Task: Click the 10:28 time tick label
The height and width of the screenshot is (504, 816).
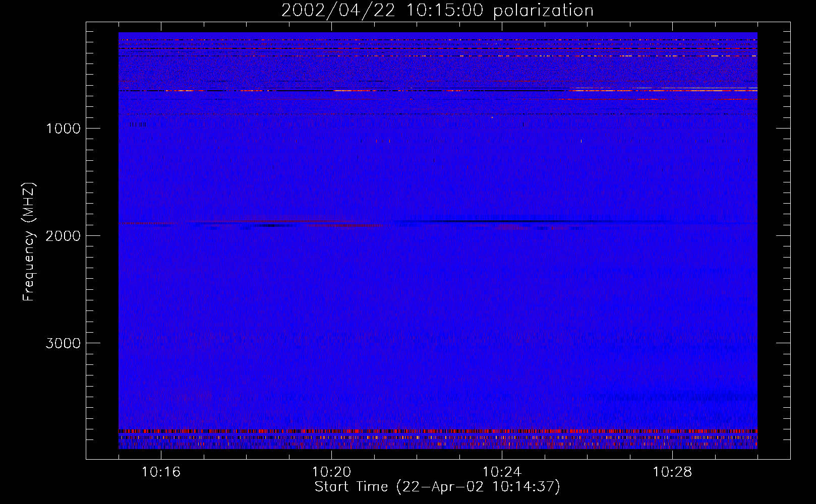Action: (672, 472)
